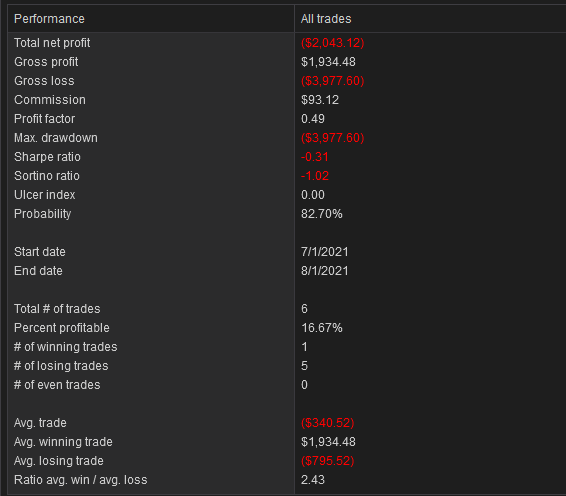566x496 pixels.
Task: Select the Total net profit value ($2,043.12)
Action: [x=332, y=43]
